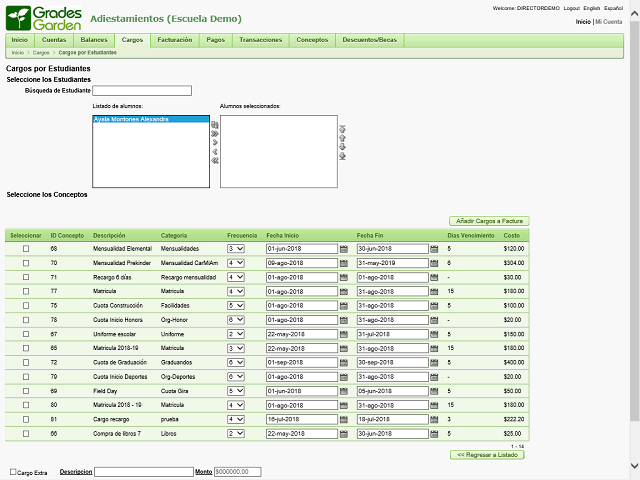The image size is (640, 480).
Task: Open Frecuencia dropdown for Mensualidad Prekinder
Action: tap(236, 263)
